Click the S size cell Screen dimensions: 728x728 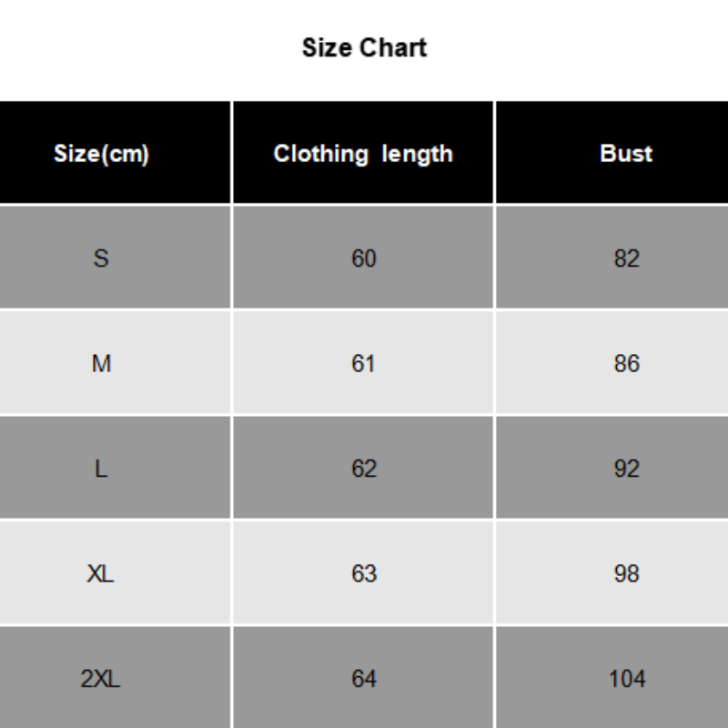[x=101, y=258]
